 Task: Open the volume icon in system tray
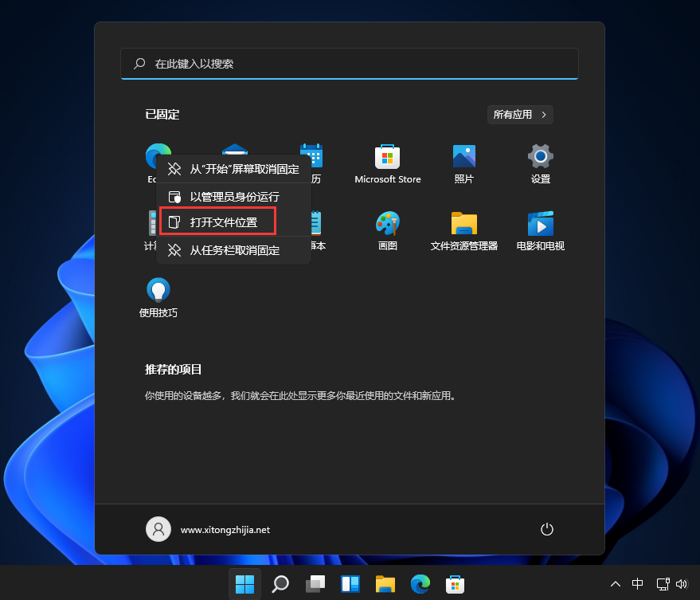[682, 584]
